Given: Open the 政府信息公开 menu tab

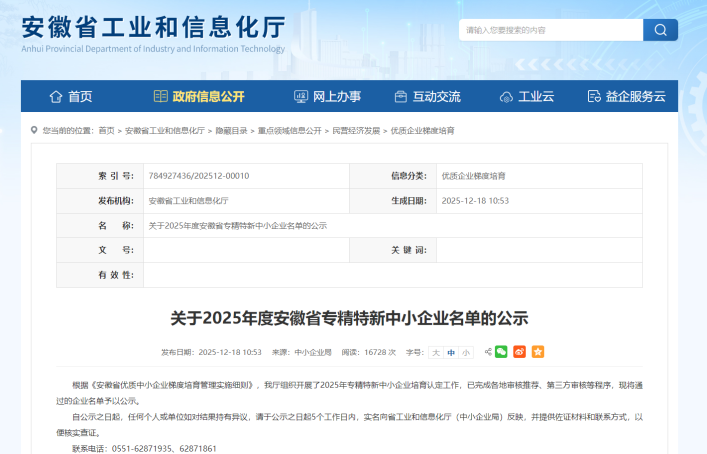Looking at the screenshot, I should (x=198, y=97).
